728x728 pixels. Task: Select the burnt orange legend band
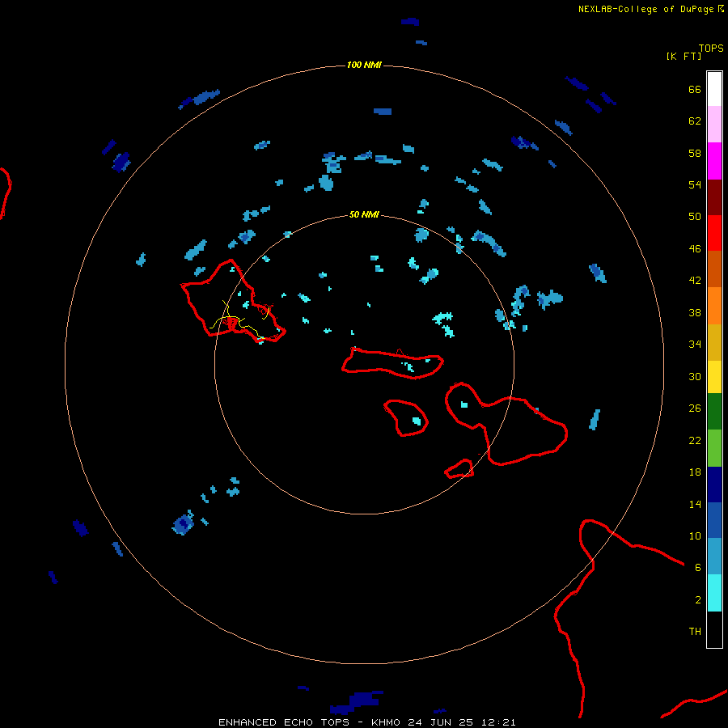pyautogui.click(x=714, y=269)
